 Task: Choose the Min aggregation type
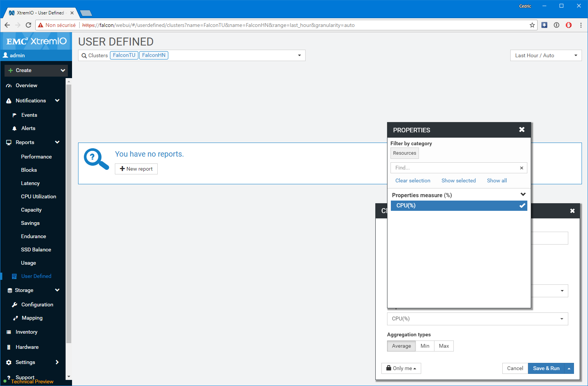(x=425, y=346)
